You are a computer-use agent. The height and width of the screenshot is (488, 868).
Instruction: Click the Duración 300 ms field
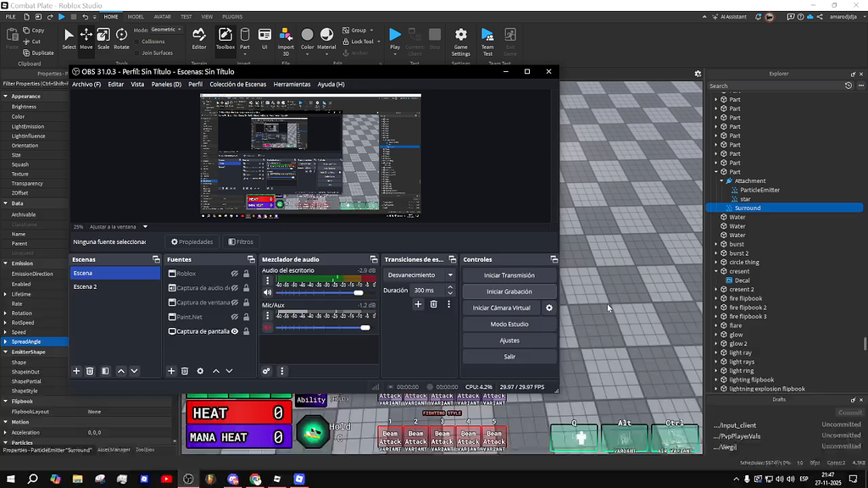click(x=428, y=291)
